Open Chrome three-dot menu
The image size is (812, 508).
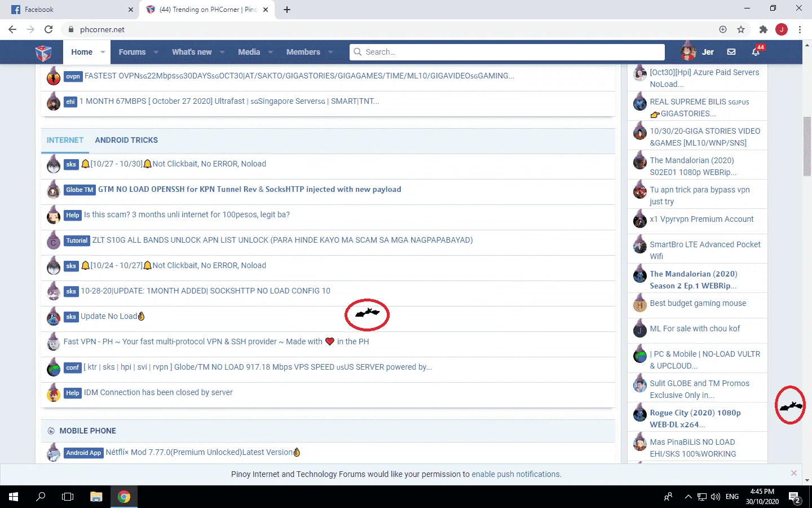tap(800, 29)
